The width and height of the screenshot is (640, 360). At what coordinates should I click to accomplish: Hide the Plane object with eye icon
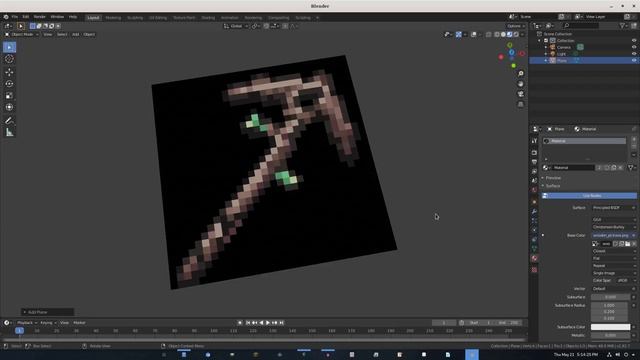tap(634, 60)
